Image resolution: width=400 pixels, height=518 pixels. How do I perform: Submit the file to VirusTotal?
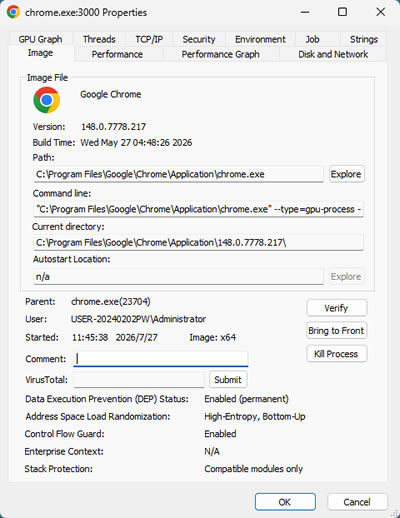pos(228,380)
